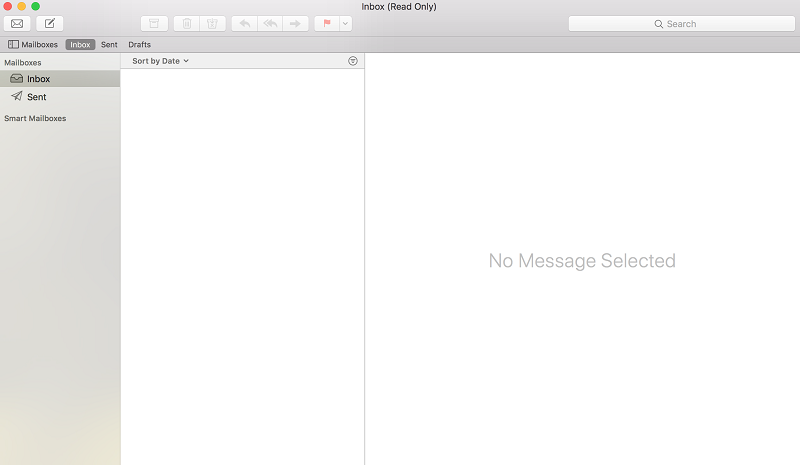The width and height of the screenshot is (800, 465).
Task: Compose a new message
Action: [x=49, y=23]
